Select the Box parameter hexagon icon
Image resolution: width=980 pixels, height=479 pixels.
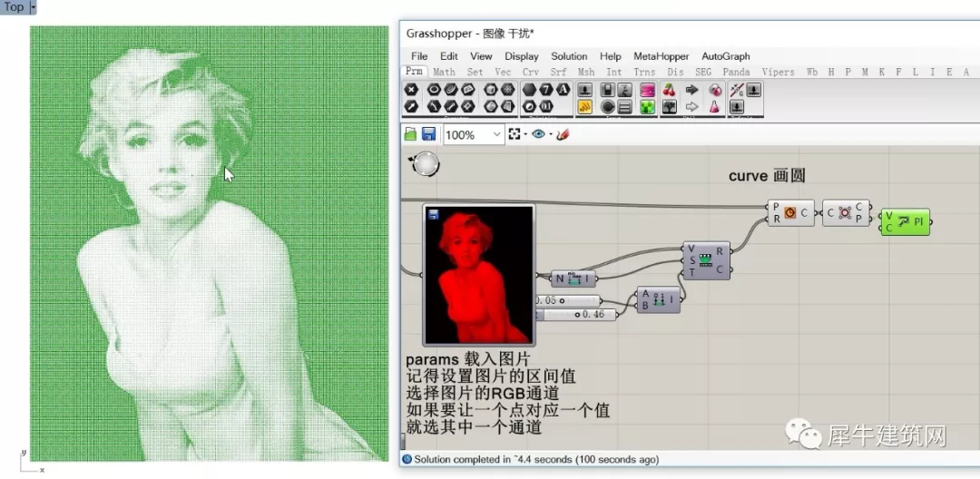491,89
